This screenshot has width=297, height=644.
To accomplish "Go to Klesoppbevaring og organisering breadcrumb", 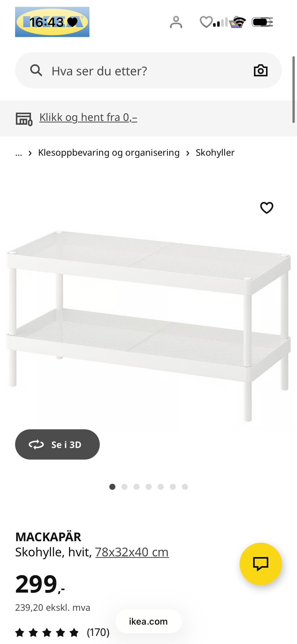I will click(x=109, y=153).
